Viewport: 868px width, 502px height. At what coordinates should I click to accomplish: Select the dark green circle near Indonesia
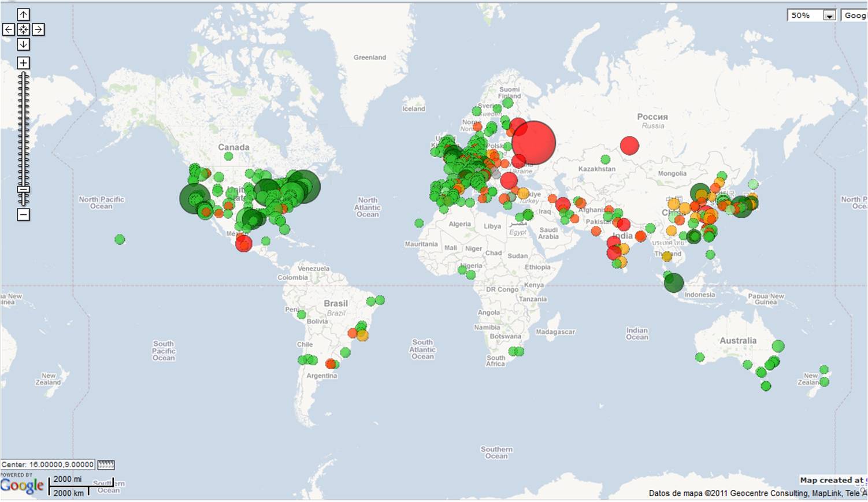(x=674, y=282)
